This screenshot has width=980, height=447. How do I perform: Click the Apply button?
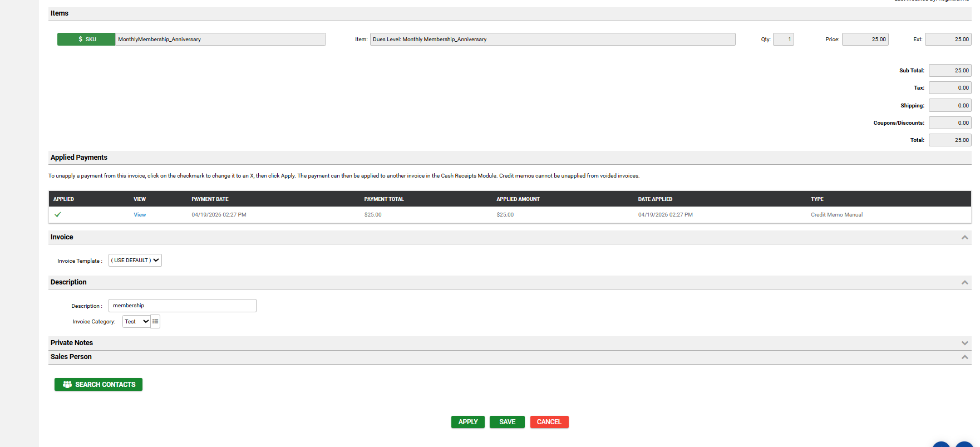(x=467, y=422)
